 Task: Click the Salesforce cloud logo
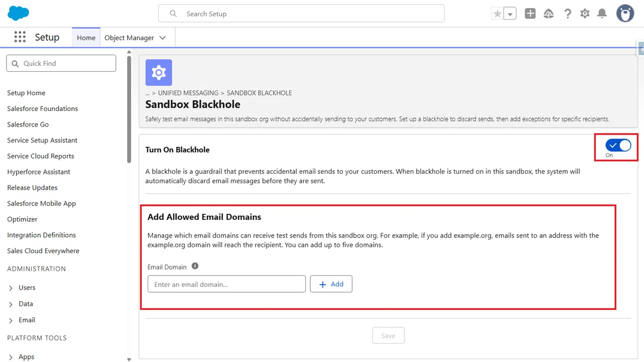18,13
